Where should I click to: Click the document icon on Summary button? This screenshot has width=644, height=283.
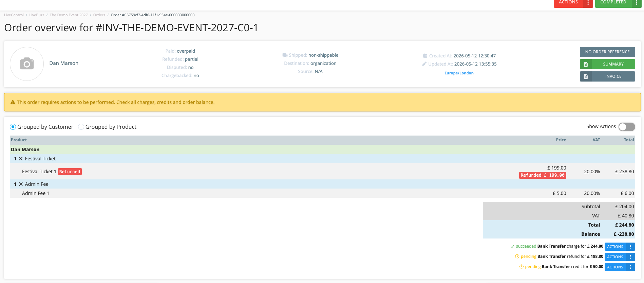(x=586, y=64)
